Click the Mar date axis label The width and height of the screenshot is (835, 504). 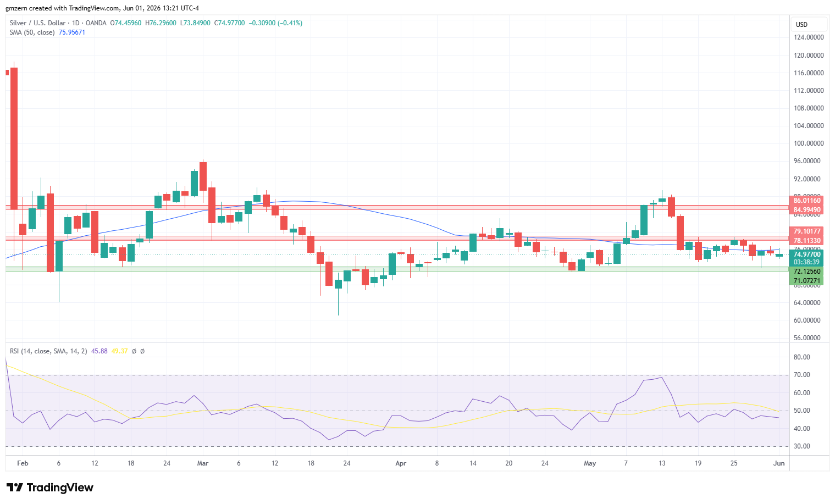coord(203,463)
